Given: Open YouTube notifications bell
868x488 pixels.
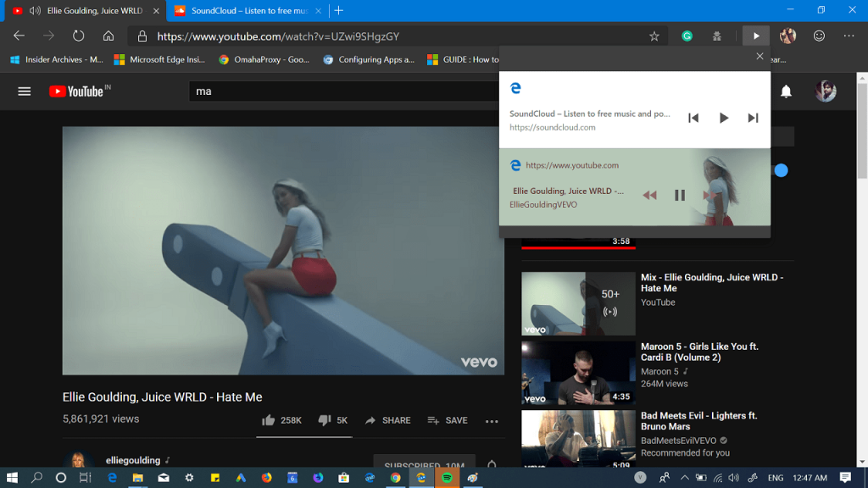Looking at the screenshot, I should point(786,91).
